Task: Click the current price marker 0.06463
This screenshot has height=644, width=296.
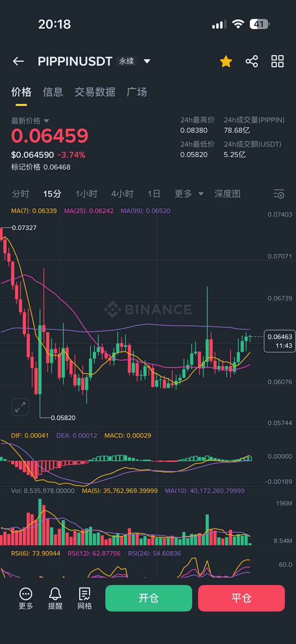Action: point(280,341)
